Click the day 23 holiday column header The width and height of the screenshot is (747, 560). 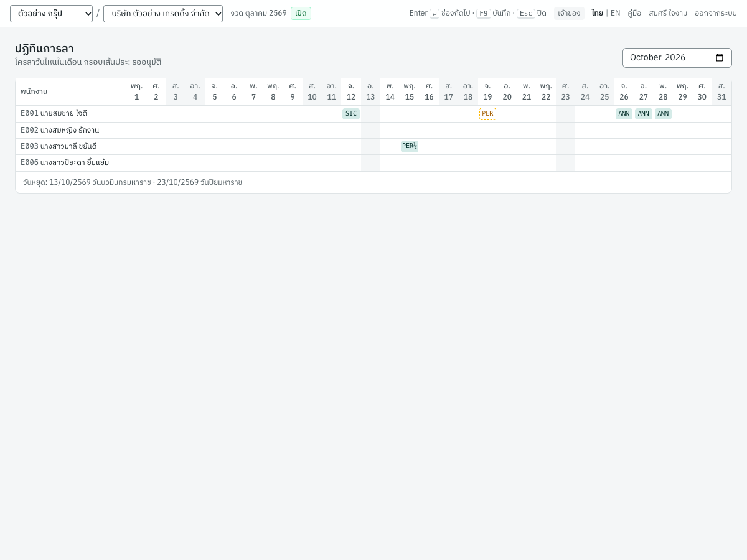(x=565, y=91)
